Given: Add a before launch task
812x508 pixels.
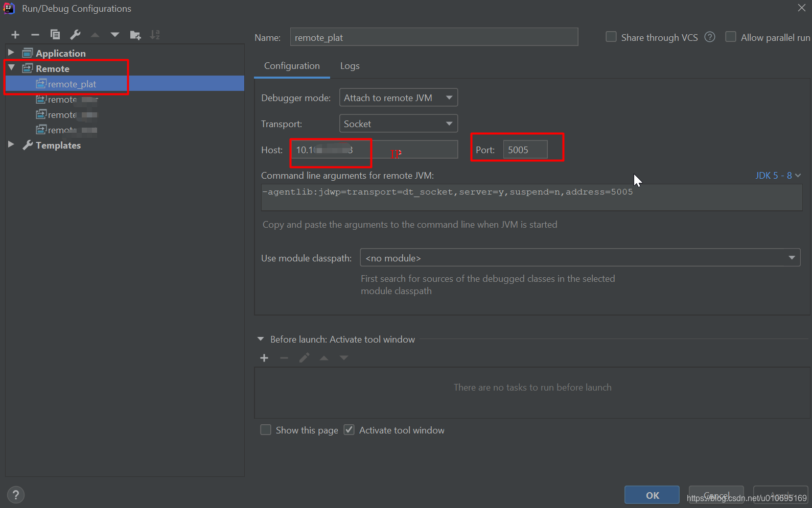Looking at the screenshot, I should [264, 358].
